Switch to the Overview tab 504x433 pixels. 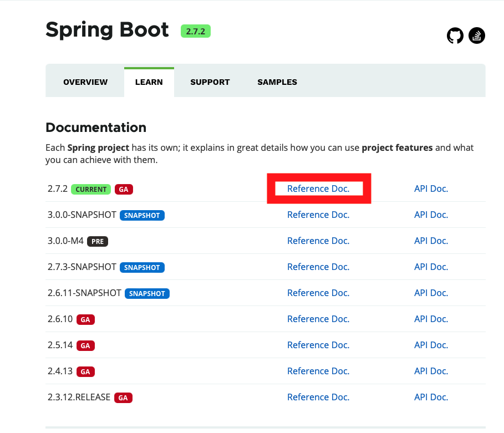point(85,82)
